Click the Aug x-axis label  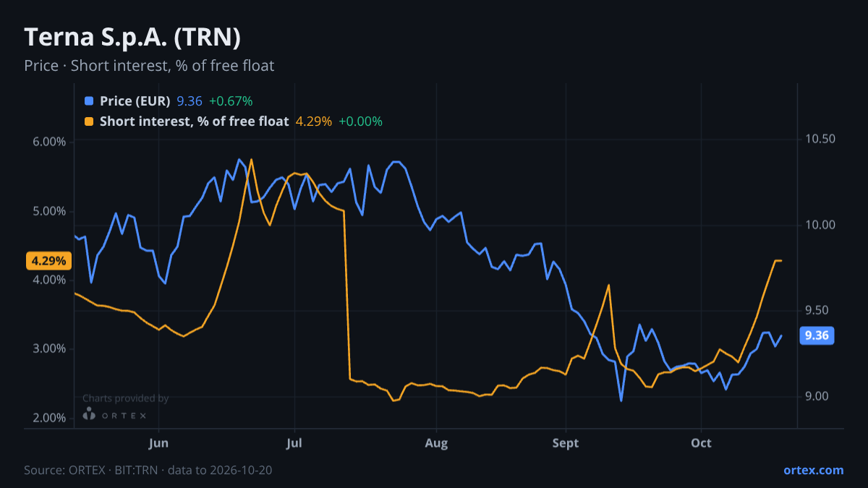(435, 442)
